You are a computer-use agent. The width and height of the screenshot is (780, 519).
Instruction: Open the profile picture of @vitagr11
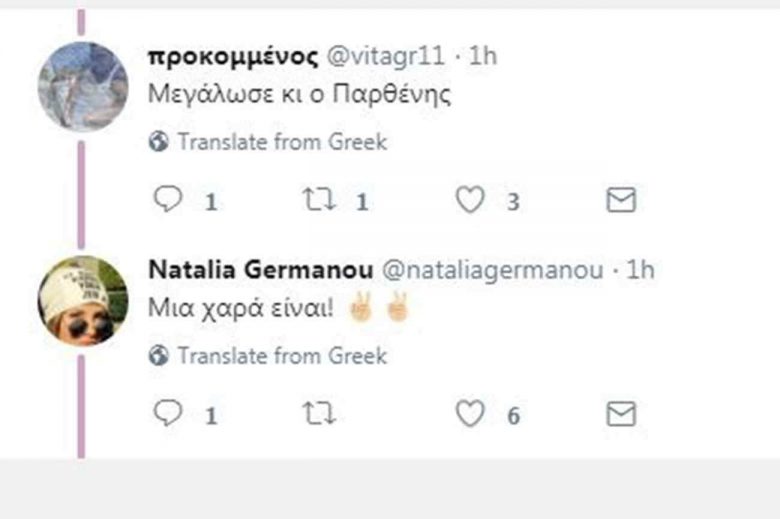pos(82,88)
